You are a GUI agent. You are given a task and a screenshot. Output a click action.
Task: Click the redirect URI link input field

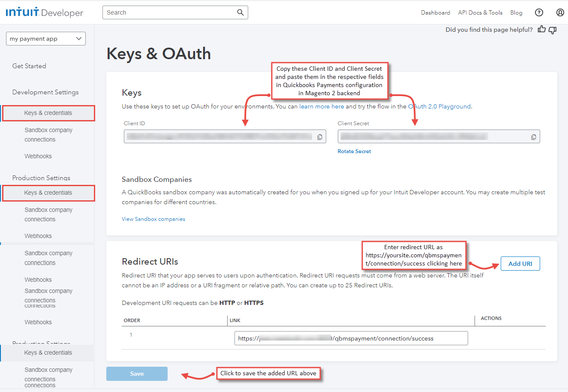[x=351, y=338]
